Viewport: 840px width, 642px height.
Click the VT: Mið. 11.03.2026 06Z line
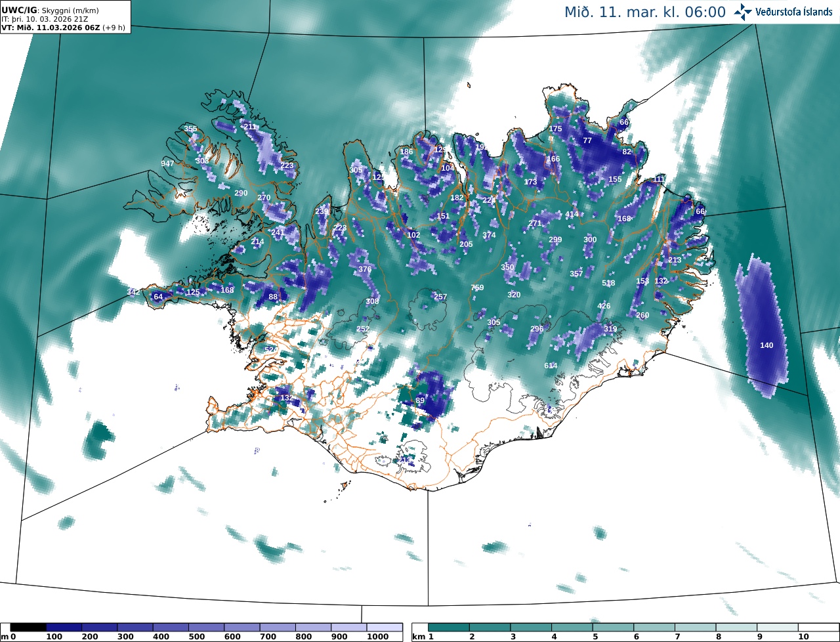pos(64,28)
